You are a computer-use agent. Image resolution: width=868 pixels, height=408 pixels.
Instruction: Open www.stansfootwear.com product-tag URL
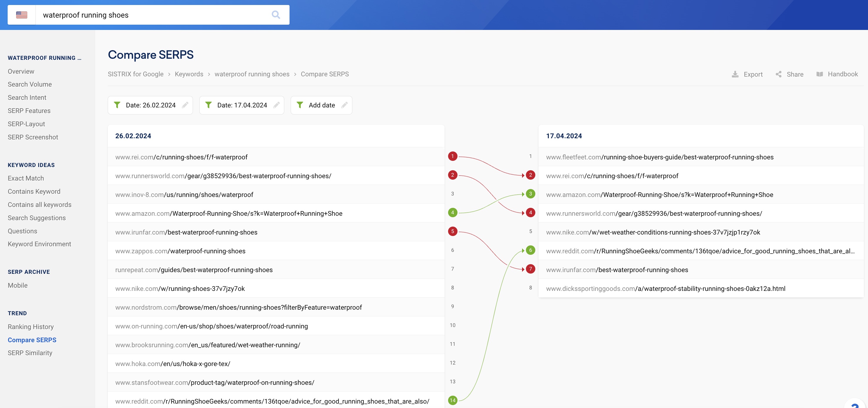pos(215,382)
